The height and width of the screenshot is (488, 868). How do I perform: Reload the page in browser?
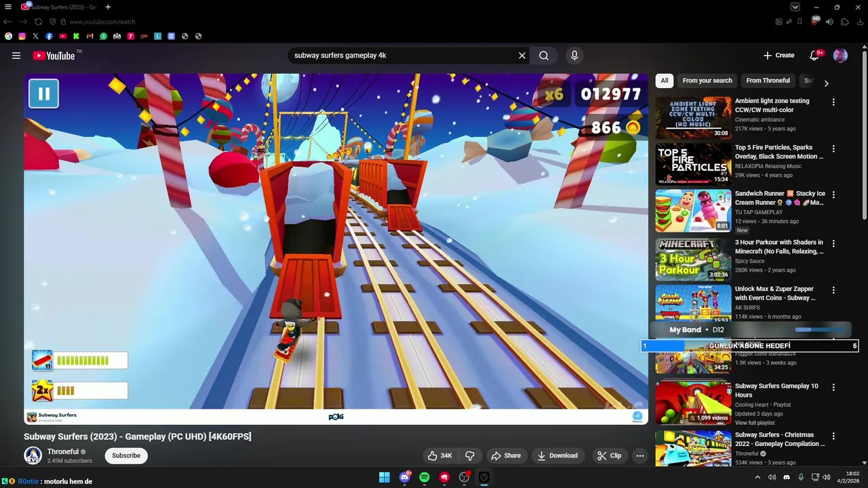pyautogui.click(x=38, y=22)
